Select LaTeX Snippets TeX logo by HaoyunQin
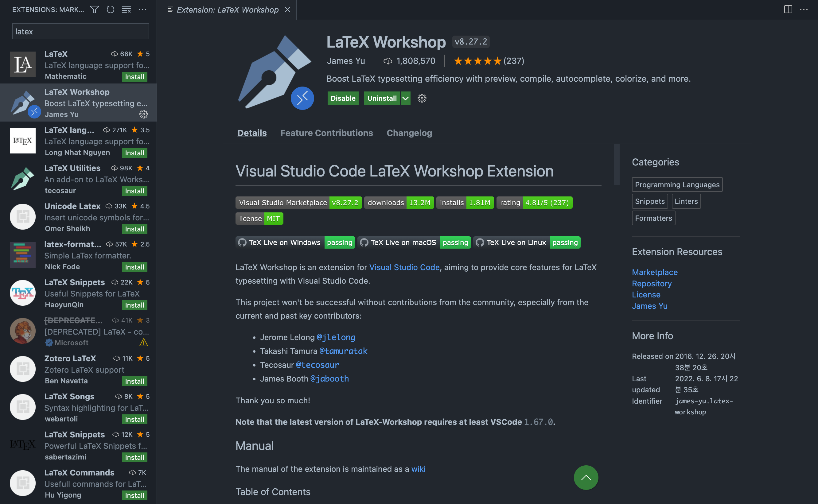This screenshot has height=504, width=818. pos(23,293)
